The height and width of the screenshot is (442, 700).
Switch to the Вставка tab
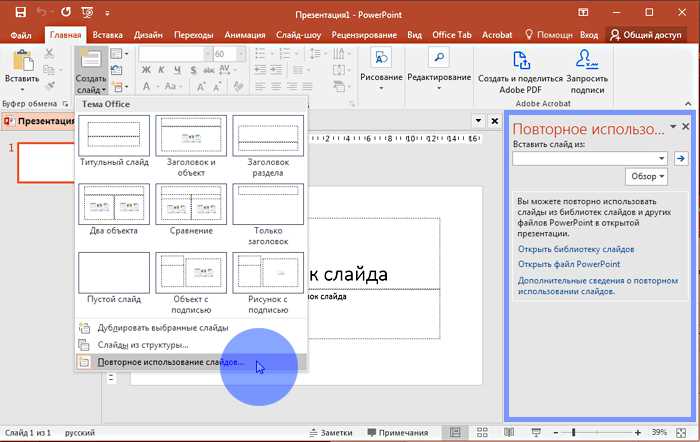[108, 35]
